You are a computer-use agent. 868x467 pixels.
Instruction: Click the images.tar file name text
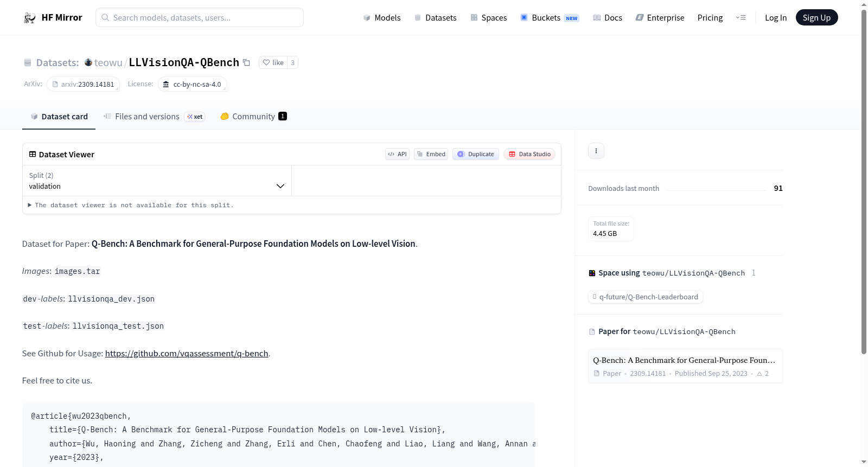(x=77, y=271)
